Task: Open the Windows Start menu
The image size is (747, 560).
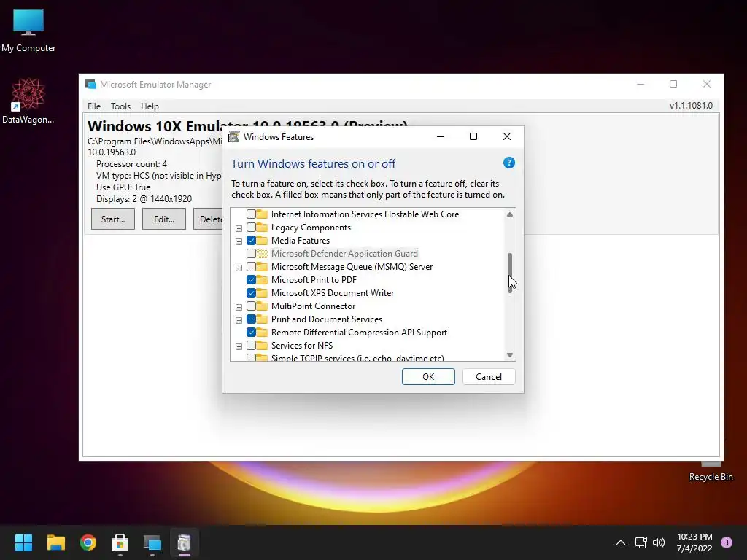Action: coord(23,542)
